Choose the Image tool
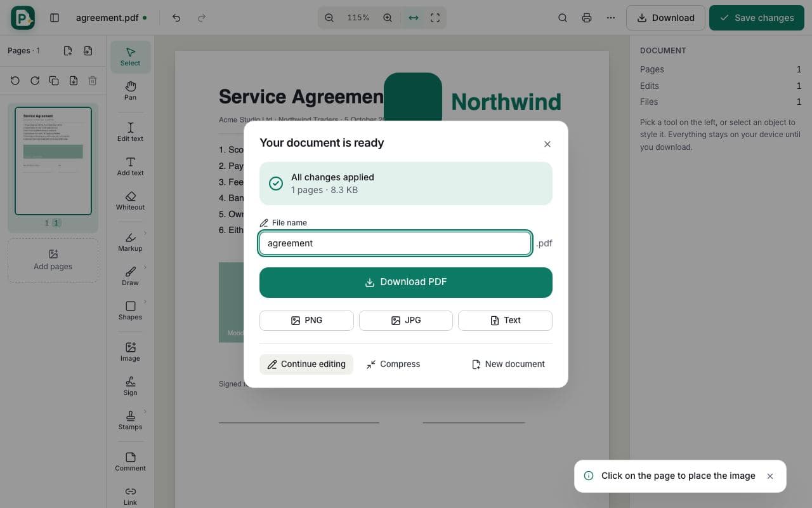 (130, 352)
